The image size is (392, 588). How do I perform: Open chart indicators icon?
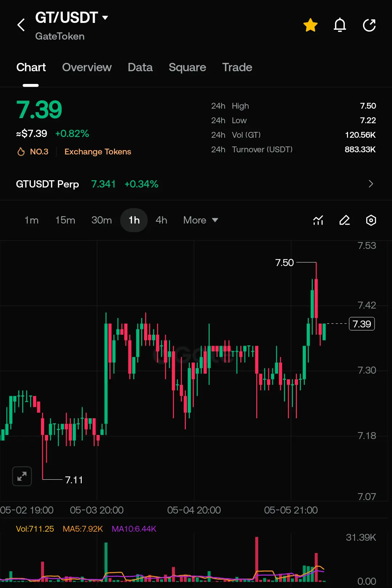click(x=318, y=220)
